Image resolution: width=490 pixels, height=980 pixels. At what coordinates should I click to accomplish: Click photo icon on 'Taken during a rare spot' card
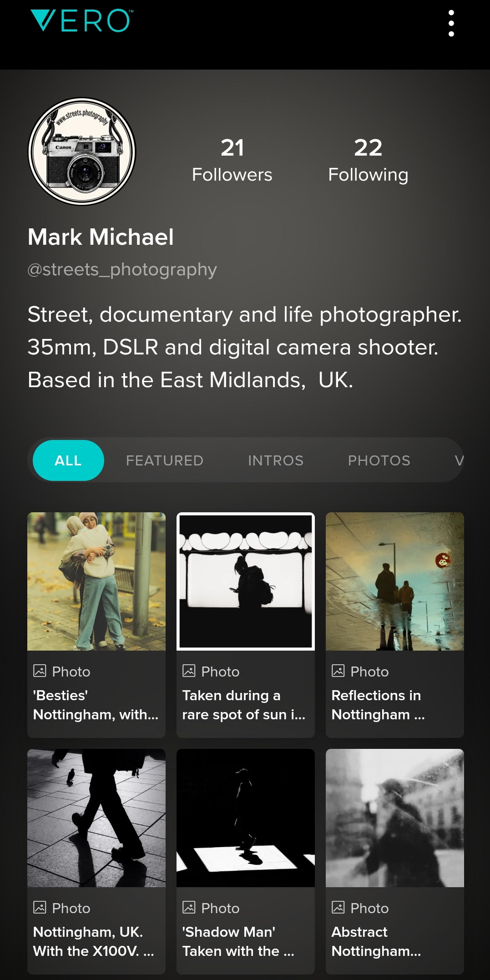pyautogui.click(x=189, y=671)
